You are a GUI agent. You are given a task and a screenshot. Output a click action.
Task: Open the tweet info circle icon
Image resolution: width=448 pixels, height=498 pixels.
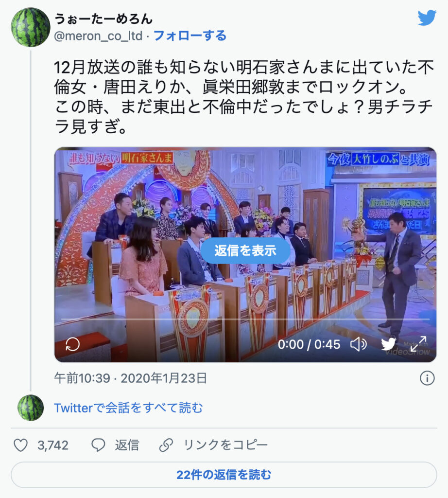point(427,378)
